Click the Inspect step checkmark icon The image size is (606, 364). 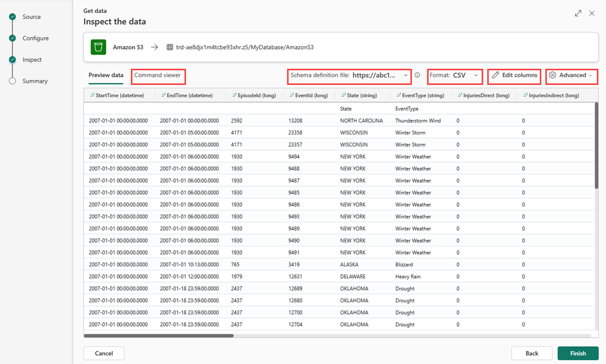(x=12, y=60)
